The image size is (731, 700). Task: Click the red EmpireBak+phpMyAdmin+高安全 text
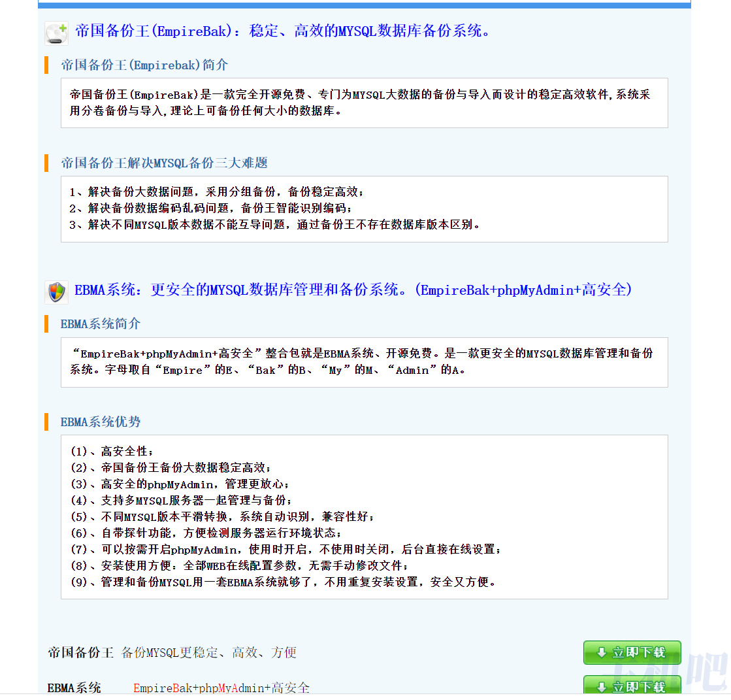pos(221,688)
